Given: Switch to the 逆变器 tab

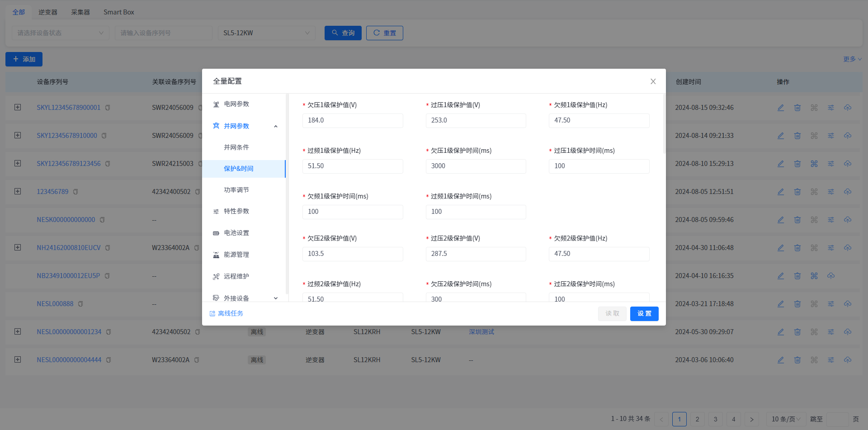Looking at the screenshot, I should (48, 12).
